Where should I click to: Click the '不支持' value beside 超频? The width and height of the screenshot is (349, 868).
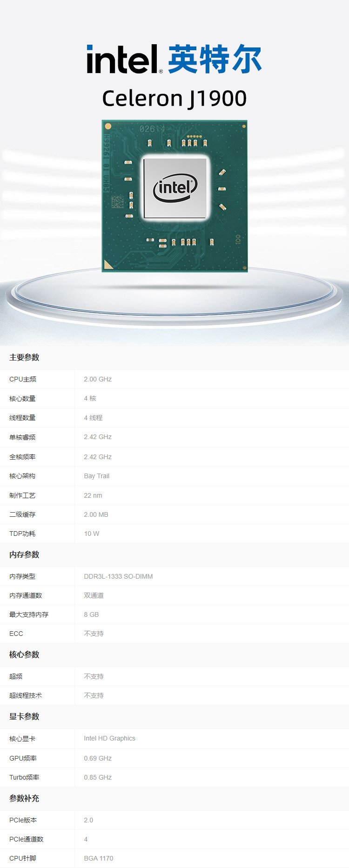point(94,676)
